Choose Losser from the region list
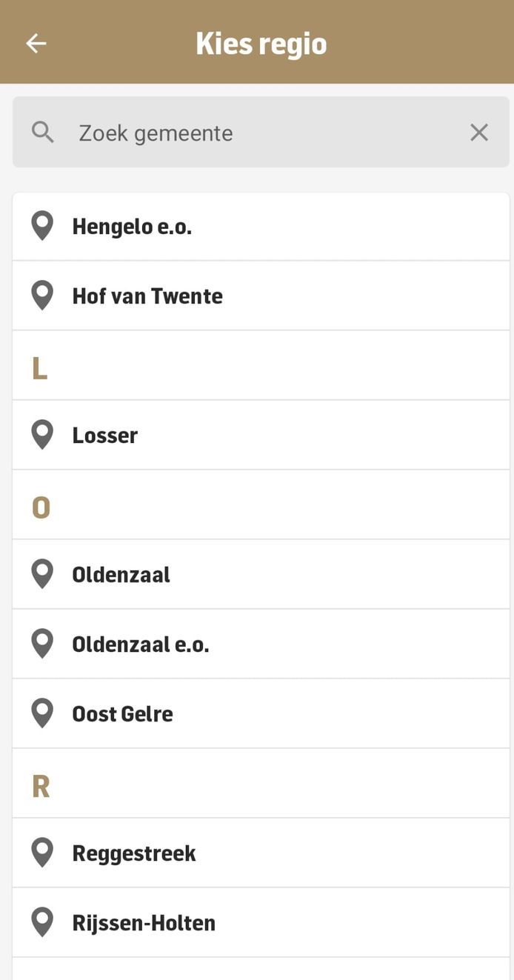Viewport: 514px width, 980px height. click(104, 436)
